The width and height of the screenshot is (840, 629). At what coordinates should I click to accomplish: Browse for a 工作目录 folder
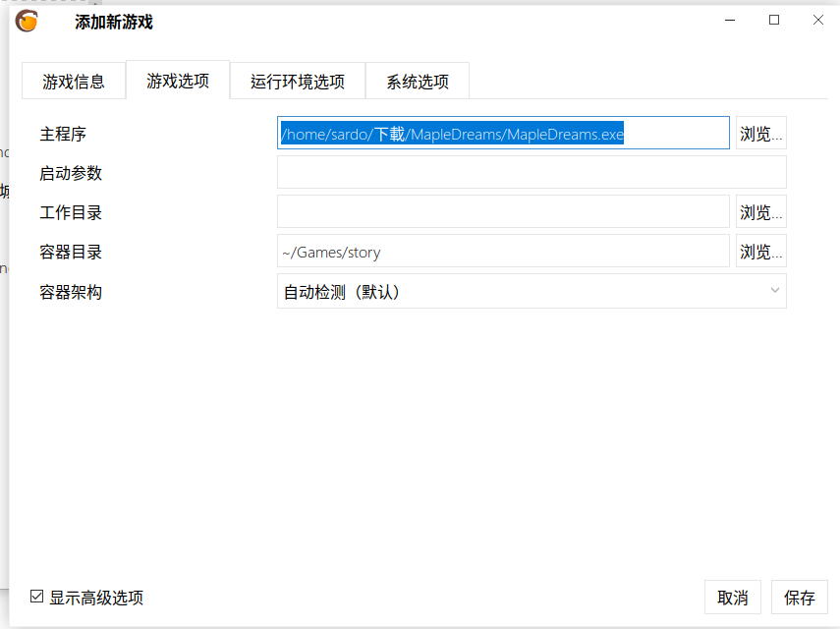pos(761,211)
